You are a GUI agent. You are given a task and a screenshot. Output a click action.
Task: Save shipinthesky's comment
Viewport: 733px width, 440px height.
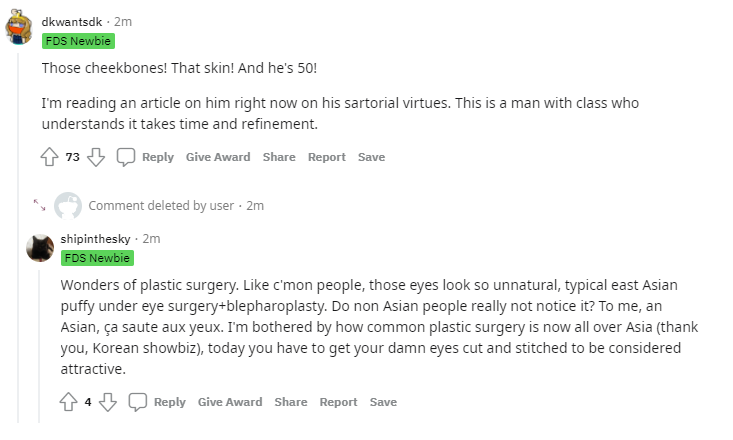tap(383, 402)
